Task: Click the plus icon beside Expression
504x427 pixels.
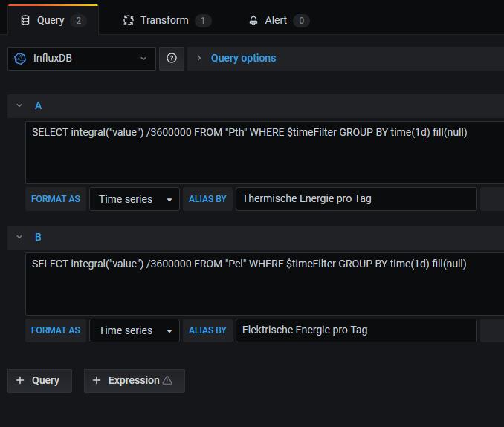Action: 97,380
